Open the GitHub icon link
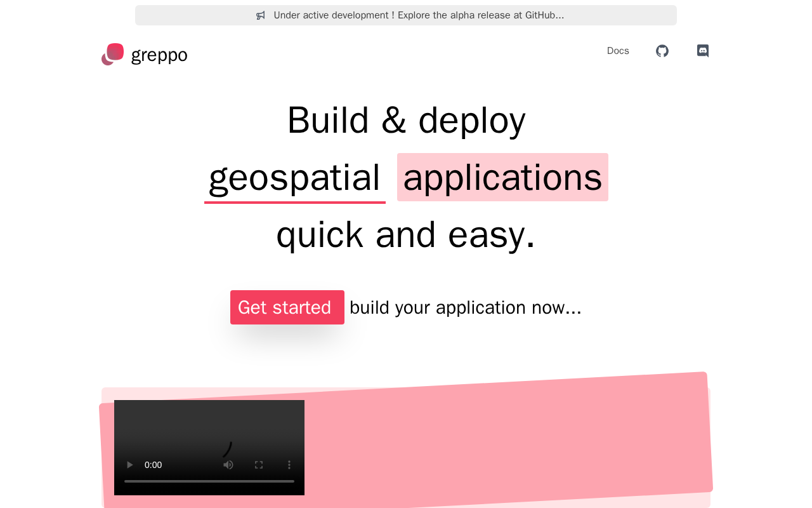 [x=662, y=51]
